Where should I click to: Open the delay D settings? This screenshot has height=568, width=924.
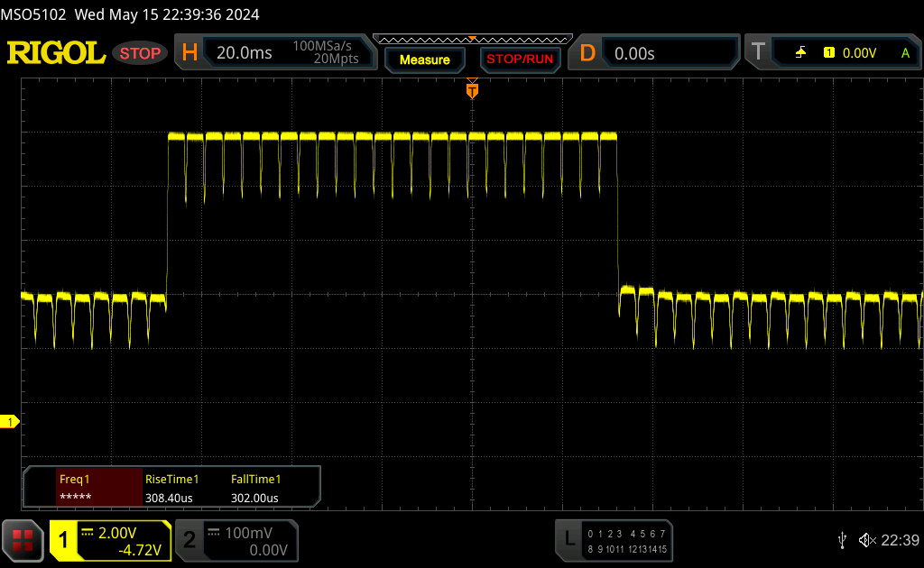point(587,53)
